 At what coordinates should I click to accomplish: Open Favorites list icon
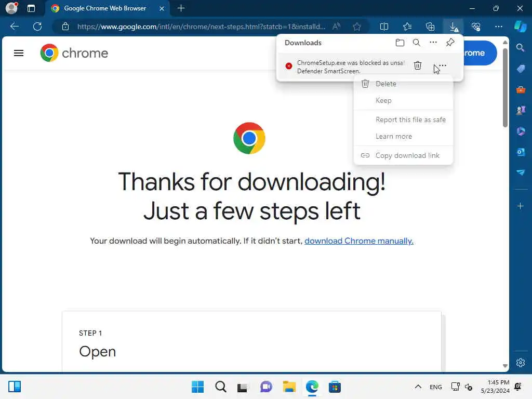click(x=407, y=26)
